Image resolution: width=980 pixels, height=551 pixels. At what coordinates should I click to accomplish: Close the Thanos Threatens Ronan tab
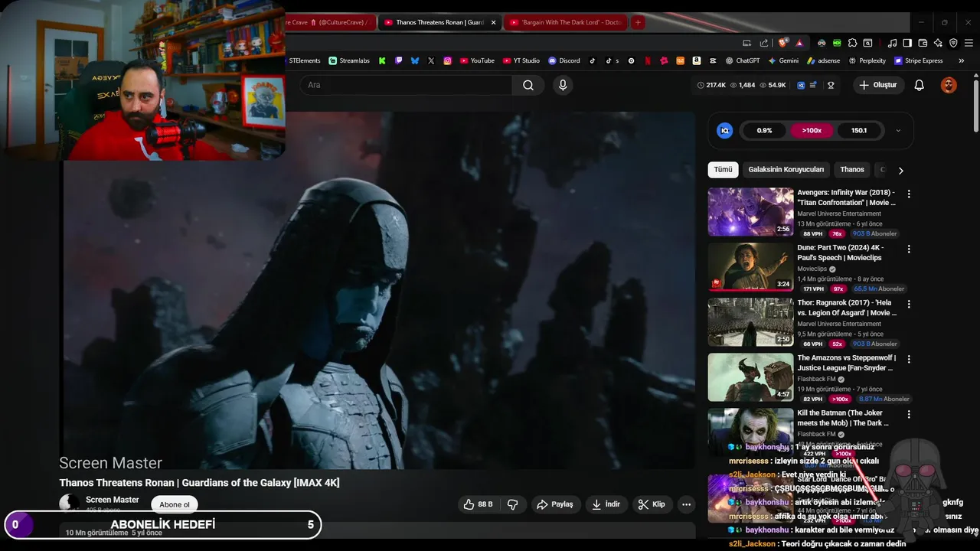(x=493, y=22)
